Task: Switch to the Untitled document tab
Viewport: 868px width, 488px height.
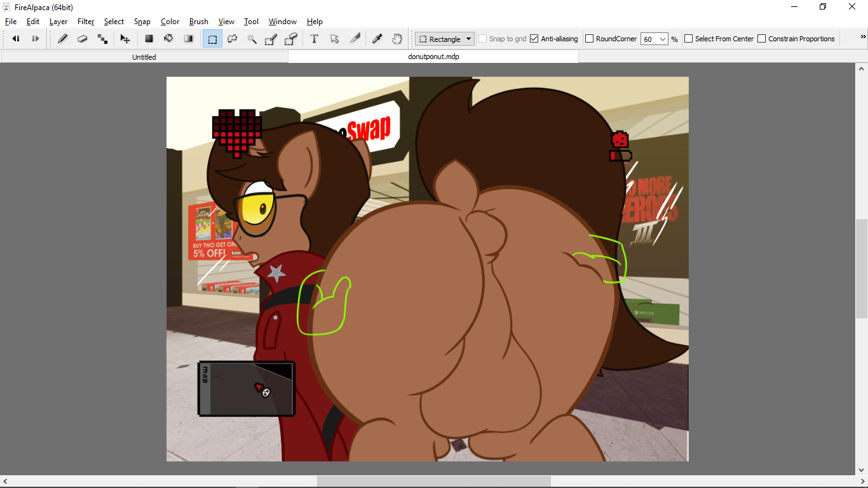Action: (x=144, y=57)
